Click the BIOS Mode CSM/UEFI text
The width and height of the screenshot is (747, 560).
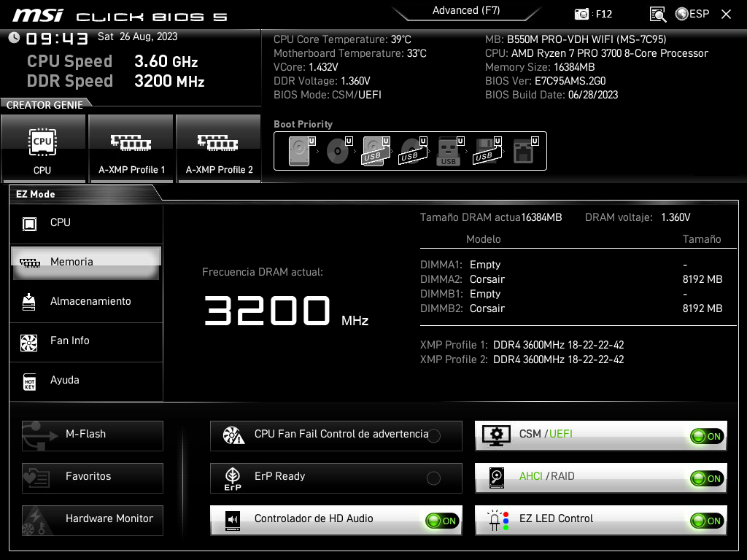[x=328, y=95]
